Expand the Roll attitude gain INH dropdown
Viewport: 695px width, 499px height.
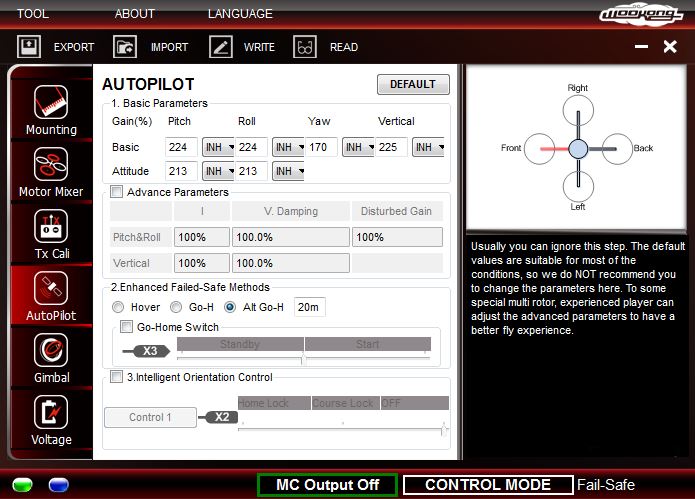[x=288, y=171]
